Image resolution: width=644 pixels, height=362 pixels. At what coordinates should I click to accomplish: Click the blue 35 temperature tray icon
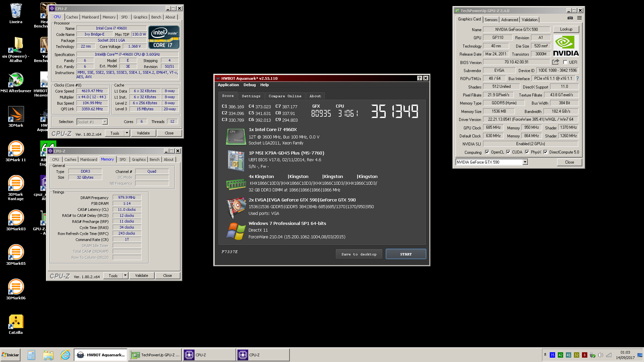coord(552,355)
